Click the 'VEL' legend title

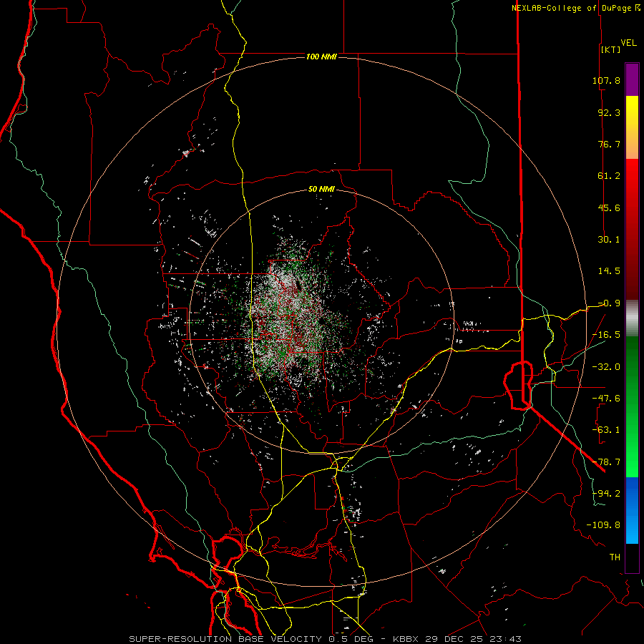pyautogui.click(x=628, y=42)
